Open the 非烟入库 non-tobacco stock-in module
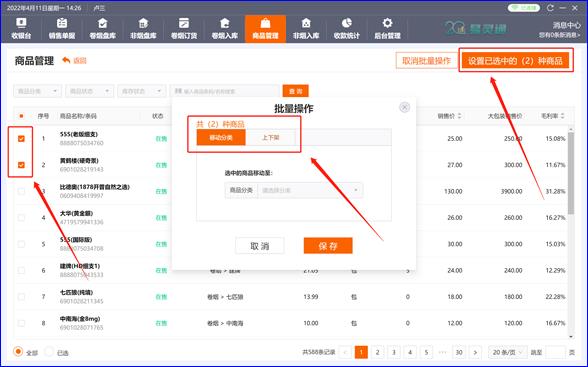Image resolution: width=588 pixels, height=367 pixels. [306, 28]
